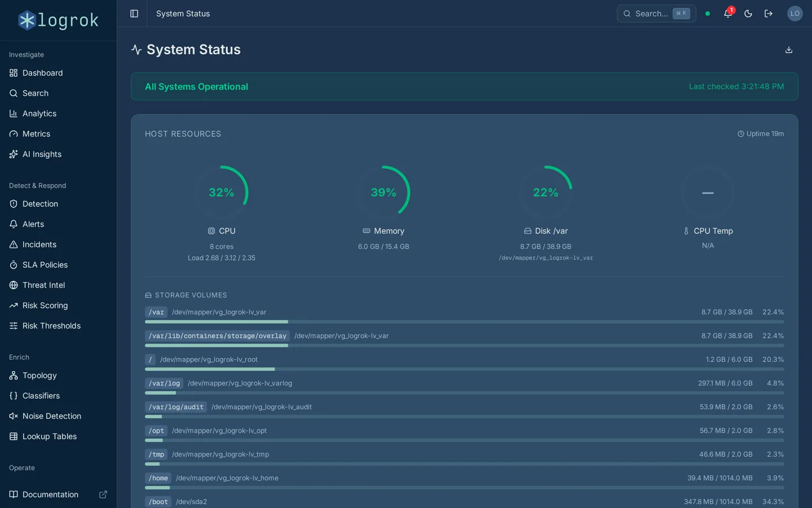Click Last checked 3:21:48 PM text
The image size is (812, 508).
(x=736, y=86)
